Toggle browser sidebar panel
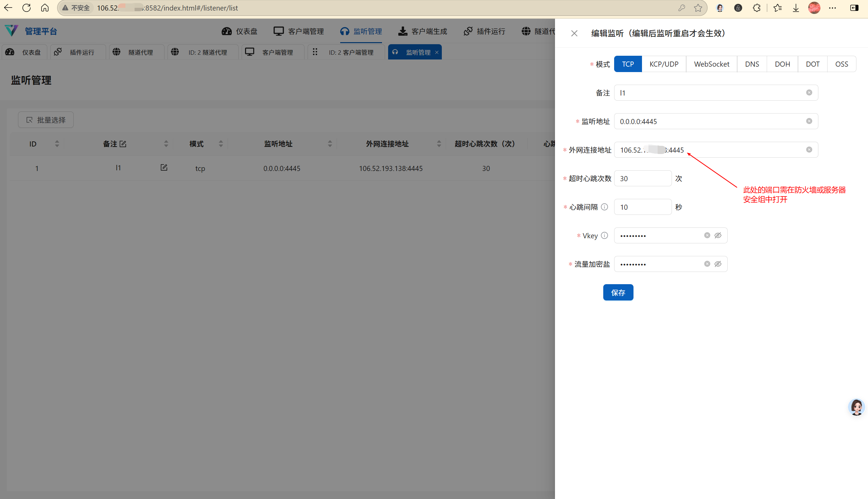The width and height of the screenshot is (868, 499). tap(854, 8)
